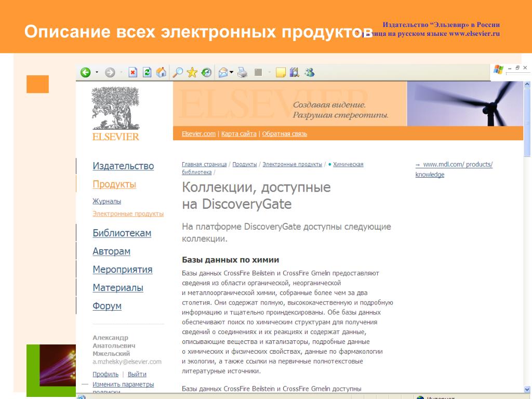
Task: Select Мероприятия in the left menu
Action: coord(123,270)
